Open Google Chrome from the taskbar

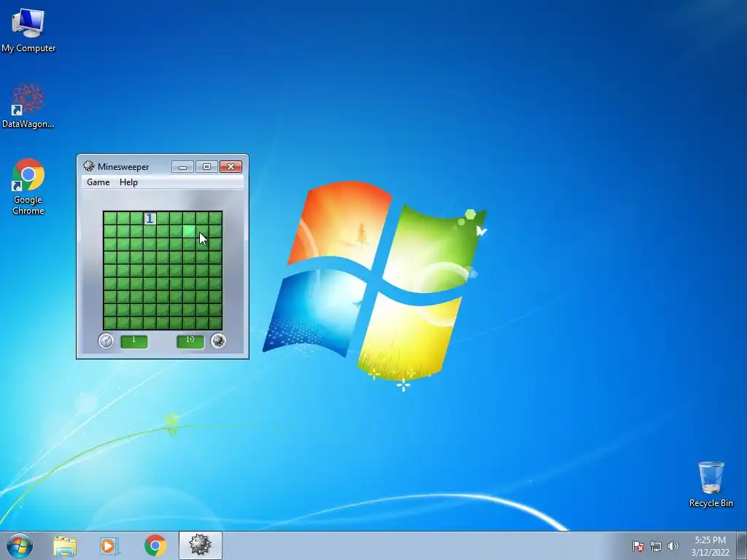click(155, 545)
